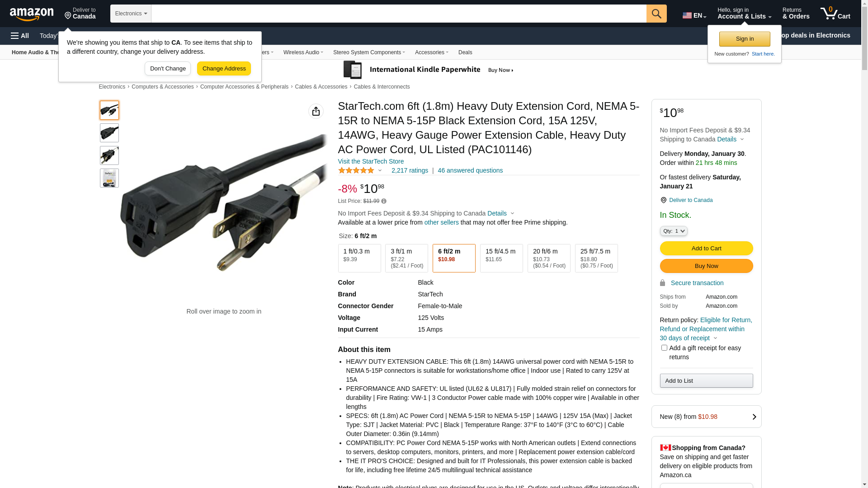Click the star rating icon

pyautogui.click(x=356, y=170)
